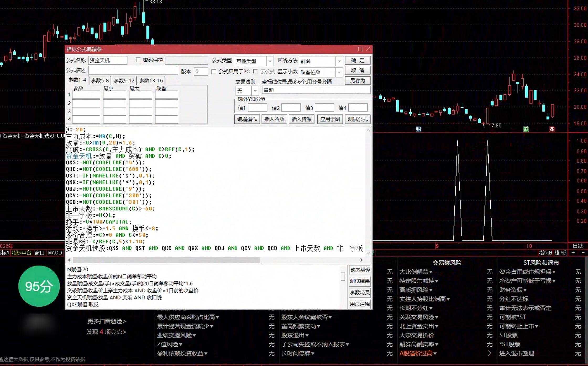Click the code editor horizontal scrollbar
Image resolution: width=588 pixels, height=366 pixels.
(166, 260)
